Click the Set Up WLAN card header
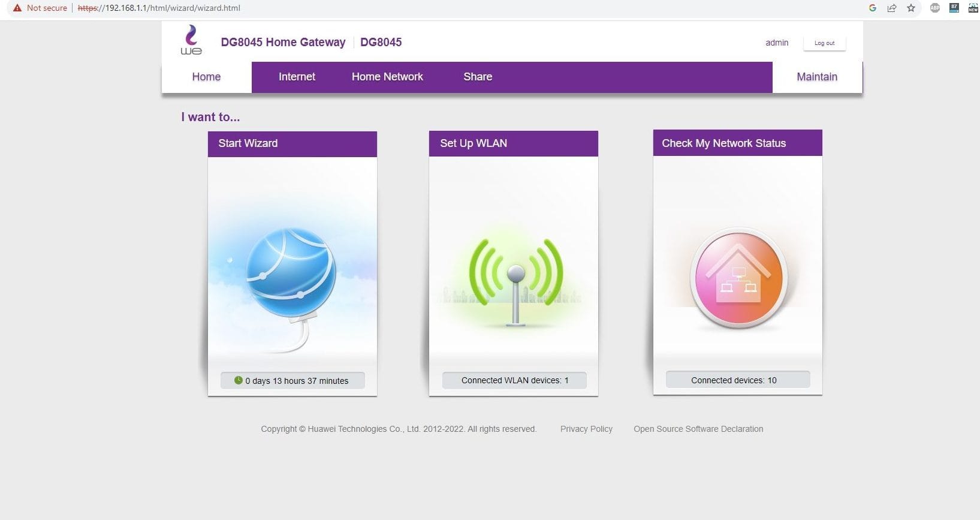This screenshot has width=980, height=520. point(513,143)
